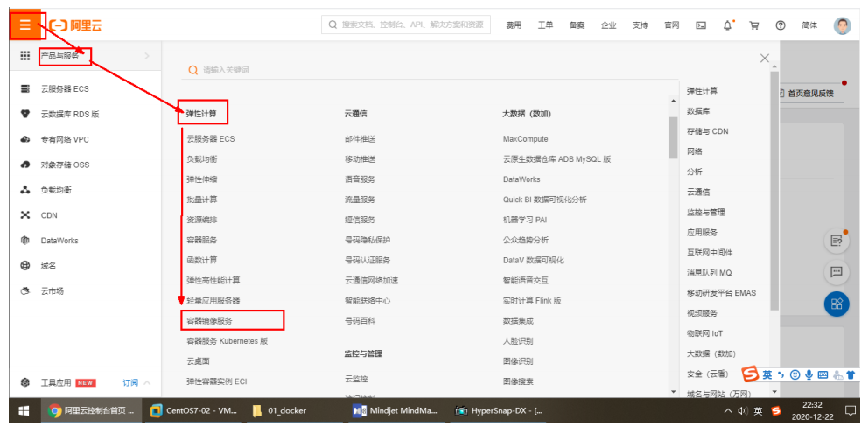Open MaxCompute link
868x434 pixels.
(x=525, y=139)
